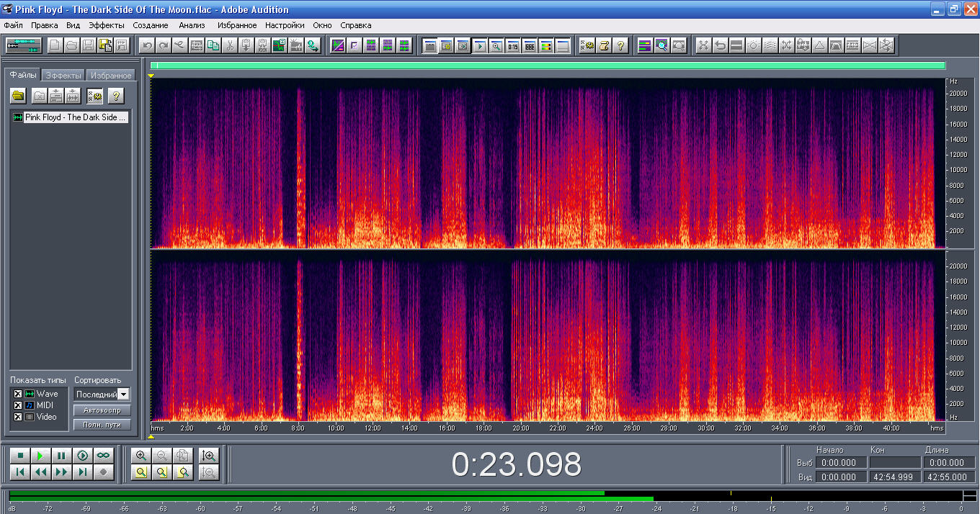Open the Сортировать dropdown showing Последний
The image size is (980, 514).
[102, 394]
